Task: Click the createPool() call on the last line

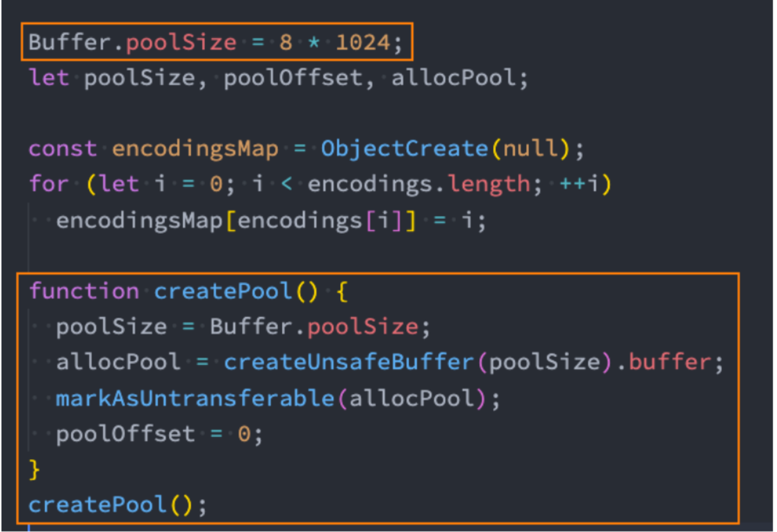Action: [111, 505]
